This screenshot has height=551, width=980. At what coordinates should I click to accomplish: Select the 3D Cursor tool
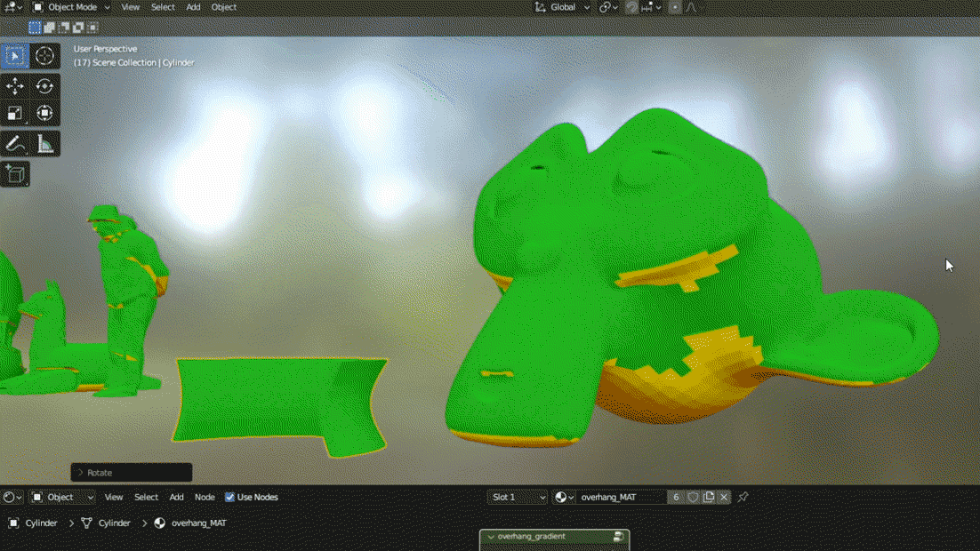44,56
